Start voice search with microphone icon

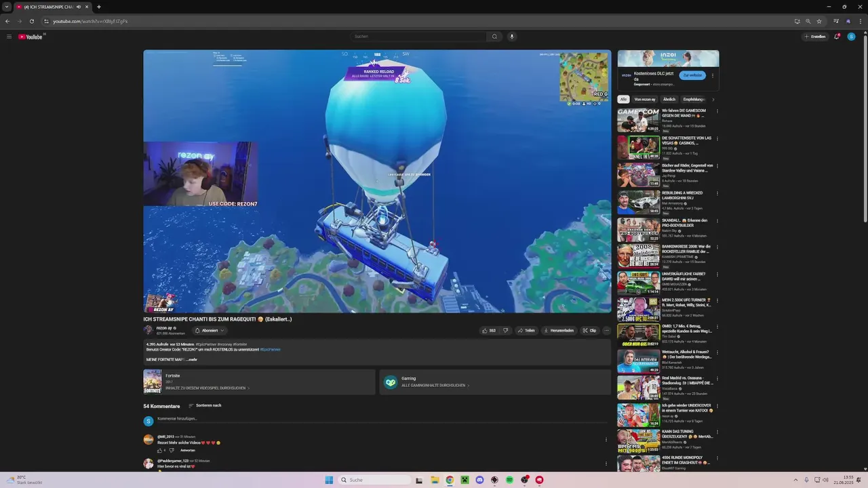512,37
